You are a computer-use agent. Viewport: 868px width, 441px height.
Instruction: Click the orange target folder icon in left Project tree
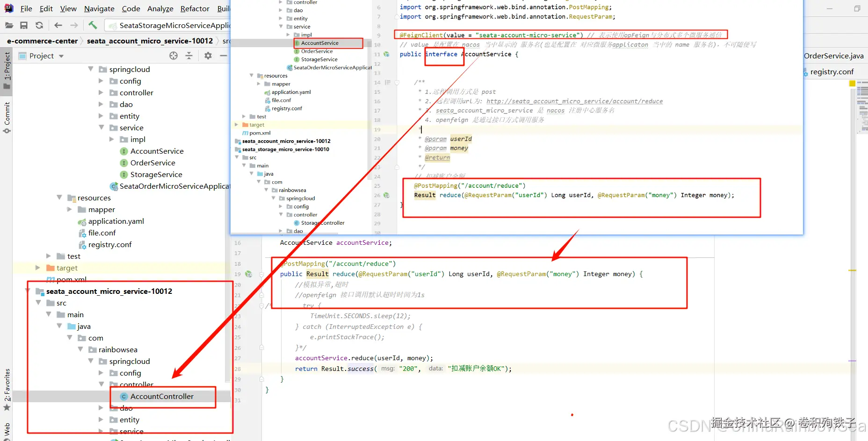pos(51,268)
